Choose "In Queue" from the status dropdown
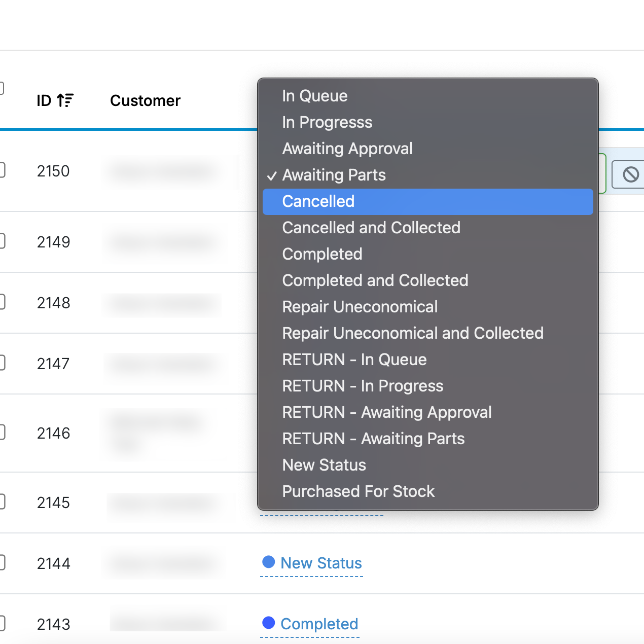This screenshot has width=644, height=644. [x=314, y=96]
